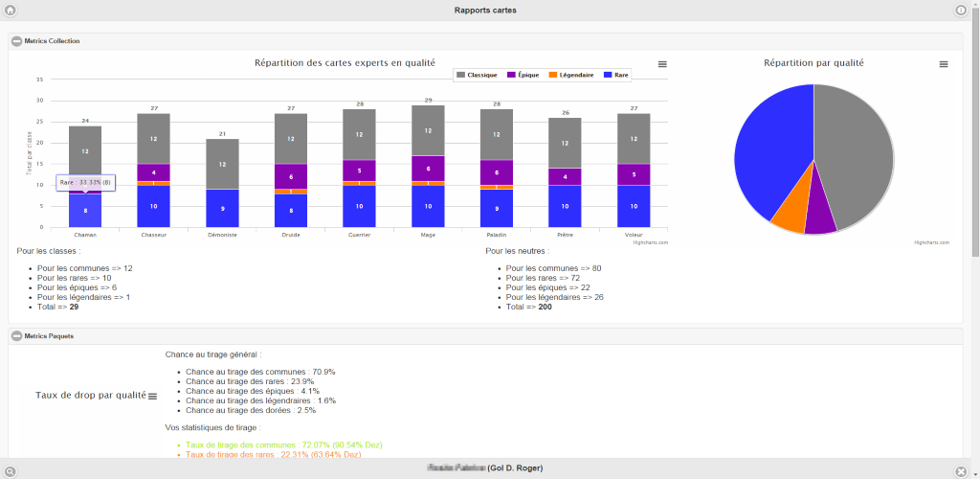Click 'Total => 200' line
980x479 pixels.
point(528,307)
